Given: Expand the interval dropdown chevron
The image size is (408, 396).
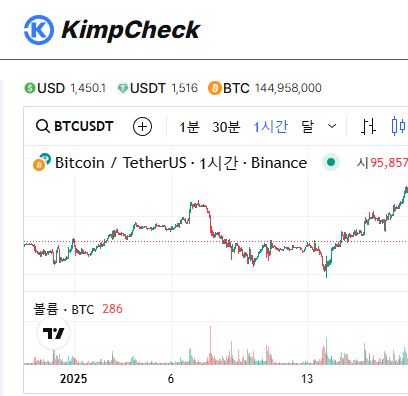Looking at the screenshot, I should pyautogui.click(x=332, y=126).
